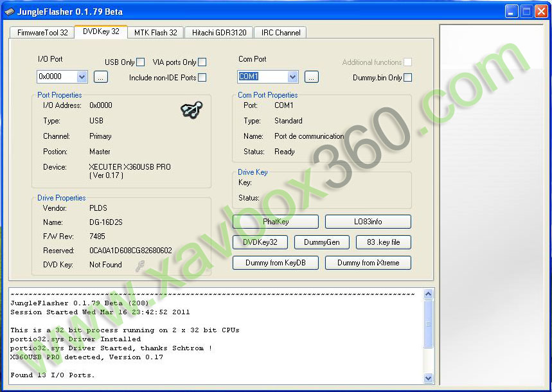The image size is (552, 392).
Task: Click the drive name DG-16D2S
Action: (x=106, y=222)
